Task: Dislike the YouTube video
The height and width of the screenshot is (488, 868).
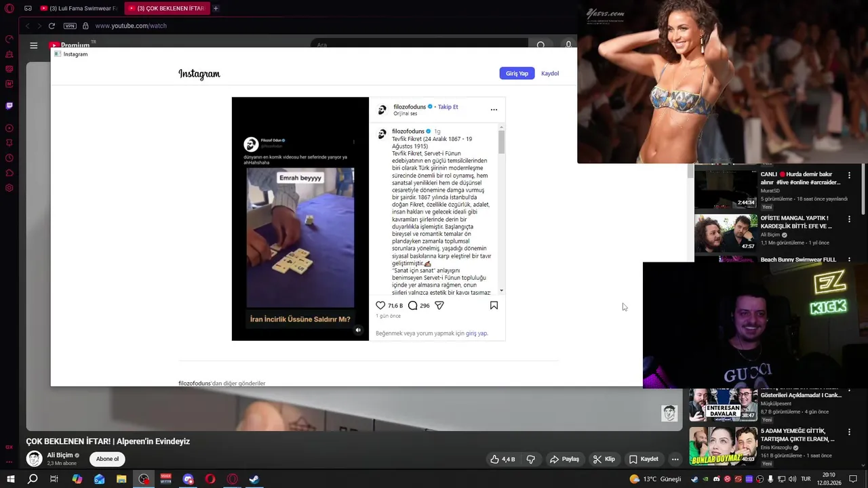Action: tap(531, 459)
